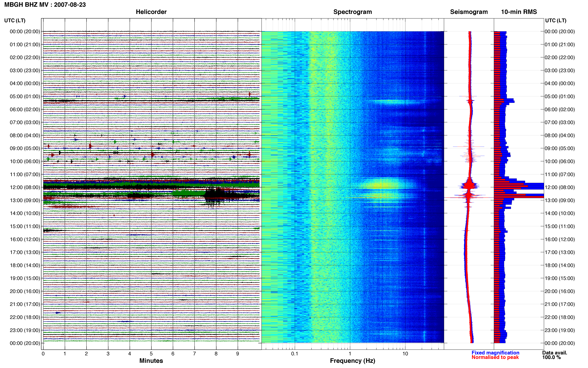
Task: Click 'UTC (LT)' label beside the Helicorder
Action: pos(15,20)
